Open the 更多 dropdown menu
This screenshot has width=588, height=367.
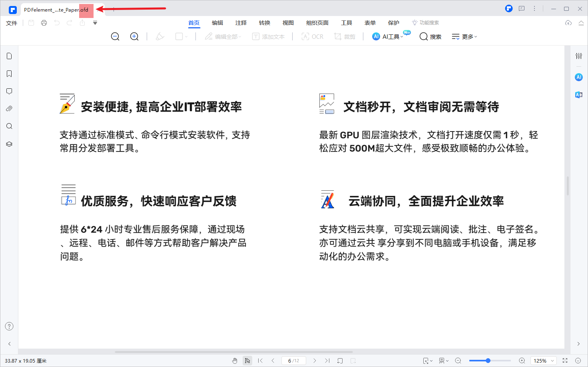(464, 36)
